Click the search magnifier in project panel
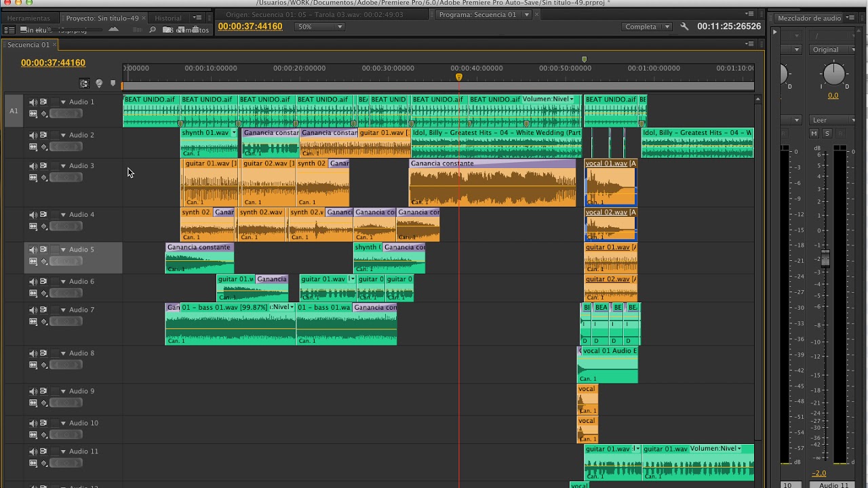This screenshot has height=488, width=868. coord(153,30)
